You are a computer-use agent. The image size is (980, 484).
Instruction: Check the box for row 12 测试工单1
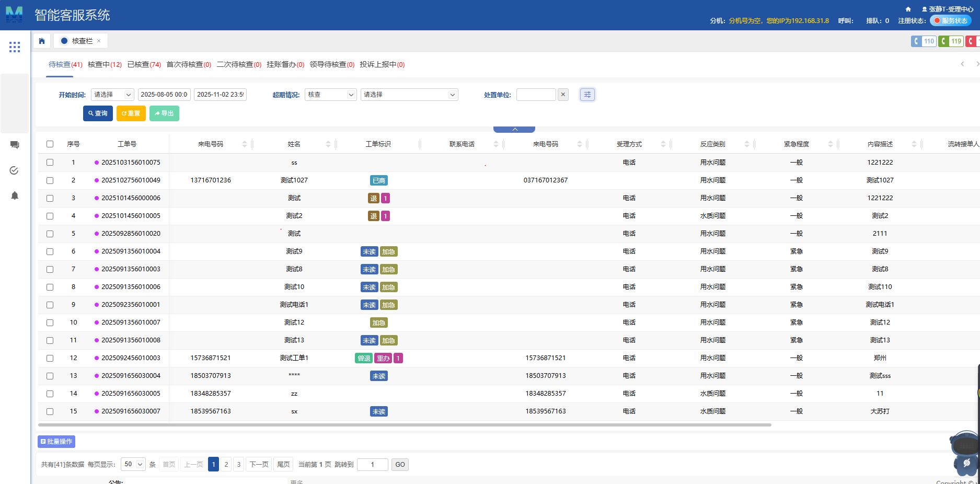[50, 358]
